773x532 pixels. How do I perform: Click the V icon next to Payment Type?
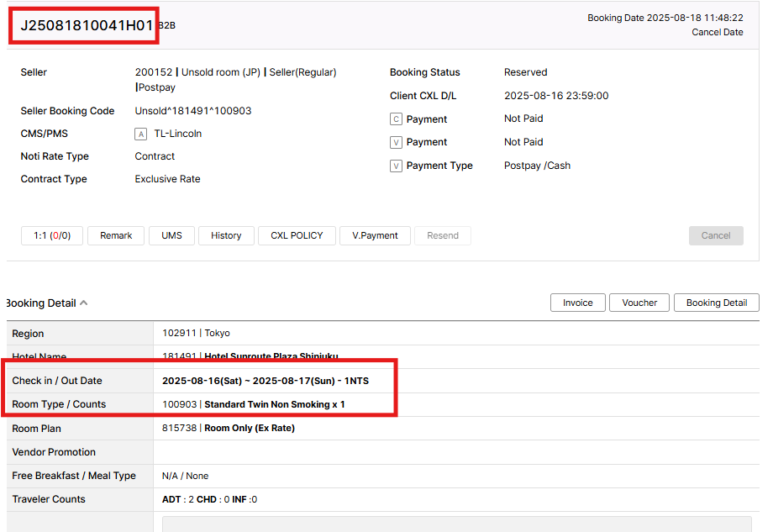click(x=397, y=166)
